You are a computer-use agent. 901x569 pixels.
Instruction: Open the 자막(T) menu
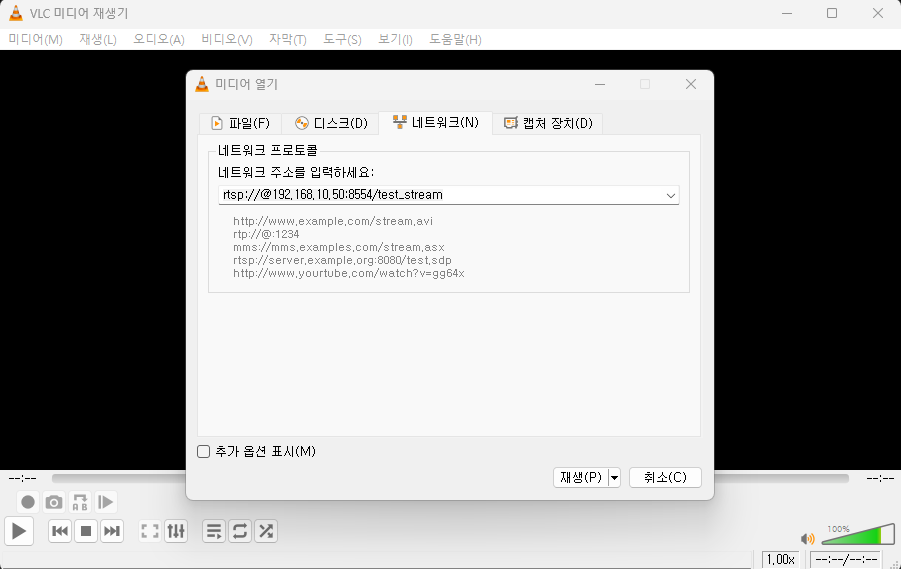point(288,40)
